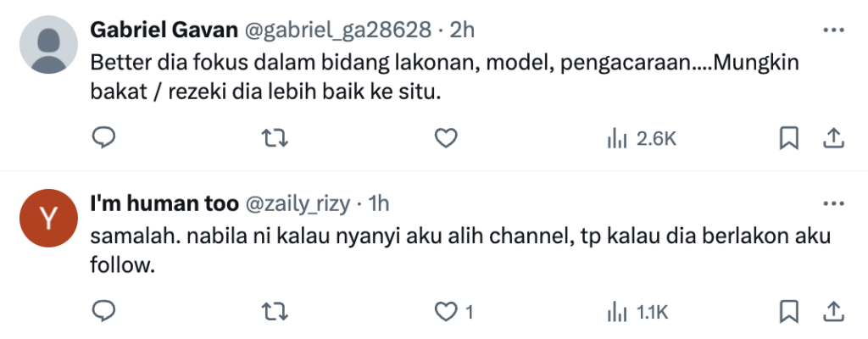Like the tweet with 1 like
The height and width of the screenshot is (339, 868).
click(x=454, y=313)
